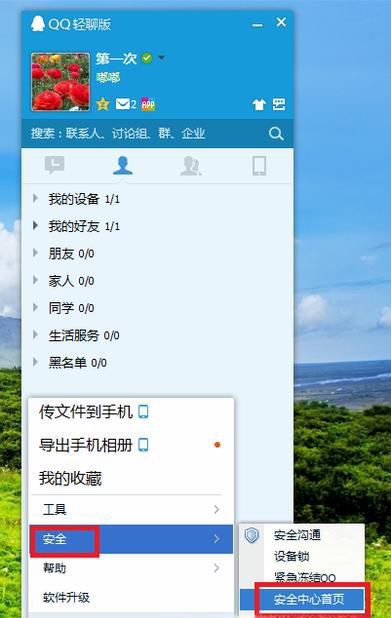The image size is (391, 618).
Task: Click the phone icon beside 传文件到手机
Action: 143,411
